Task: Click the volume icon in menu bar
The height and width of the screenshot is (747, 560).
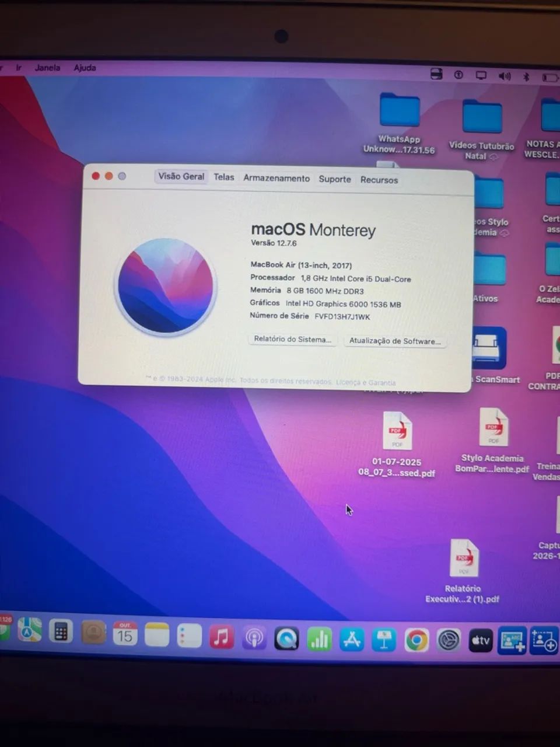Action: click(x=505, y=76)
